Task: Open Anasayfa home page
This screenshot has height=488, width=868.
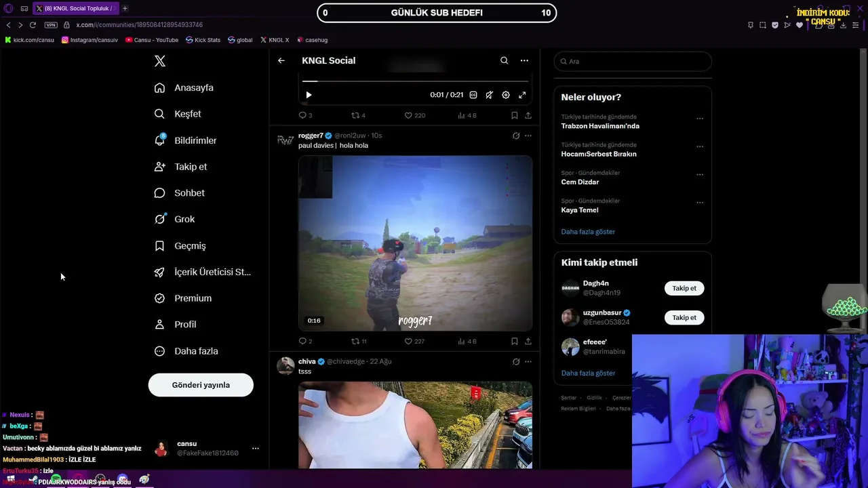Action: [x=184, y=87]
